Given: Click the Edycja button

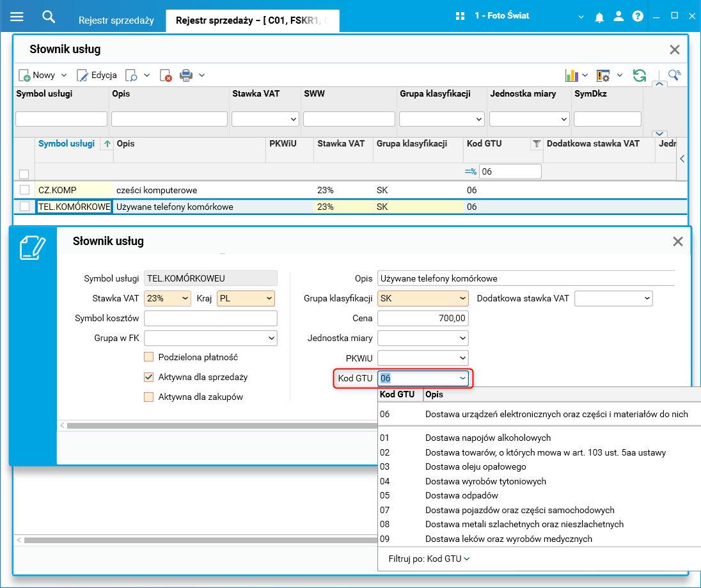Looking at the screenshot, I should (97, 75).
